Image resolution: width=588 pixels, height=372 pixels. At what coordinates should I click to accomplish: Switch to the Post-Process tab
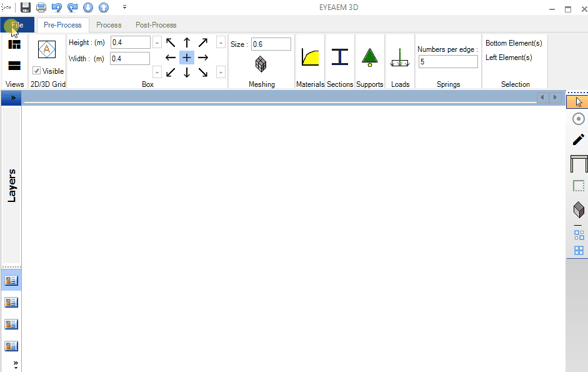click(x=156, y=25)
